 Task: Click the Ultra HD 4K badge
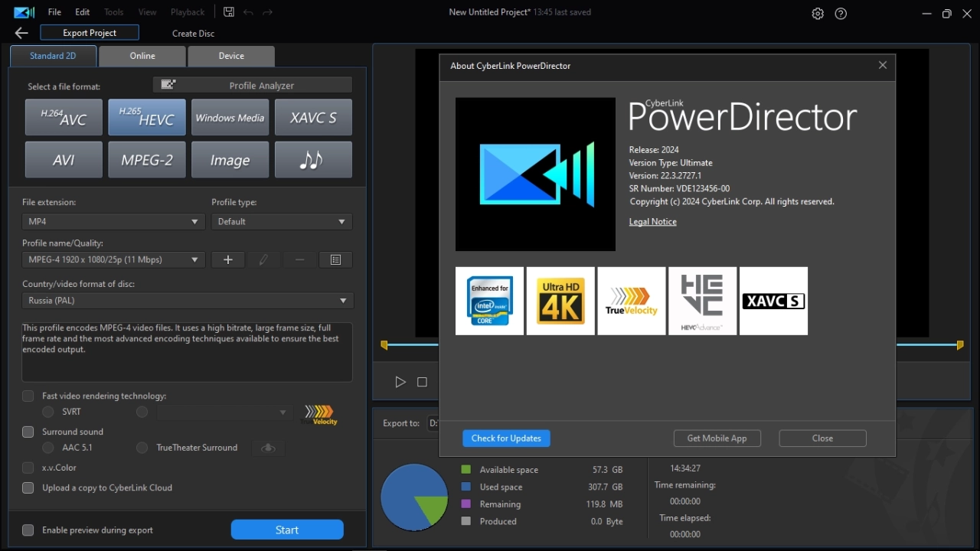tap(560, 301)
